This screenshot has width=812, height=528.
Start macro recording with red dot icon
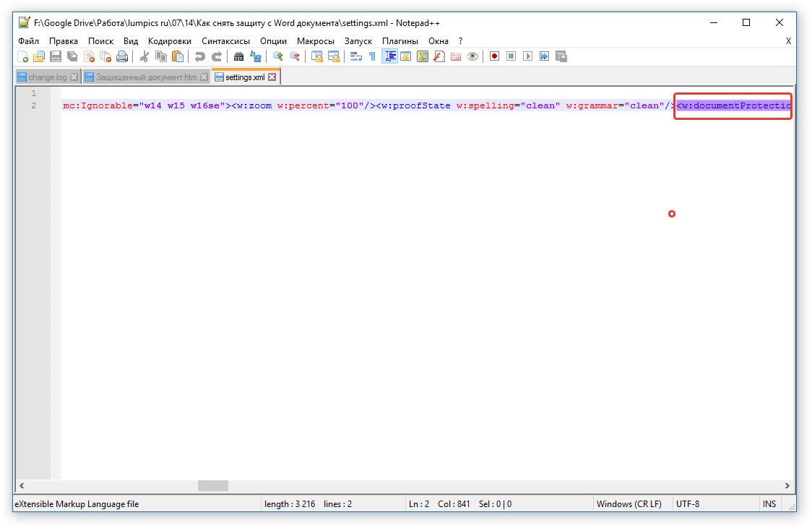coord(494,56)
